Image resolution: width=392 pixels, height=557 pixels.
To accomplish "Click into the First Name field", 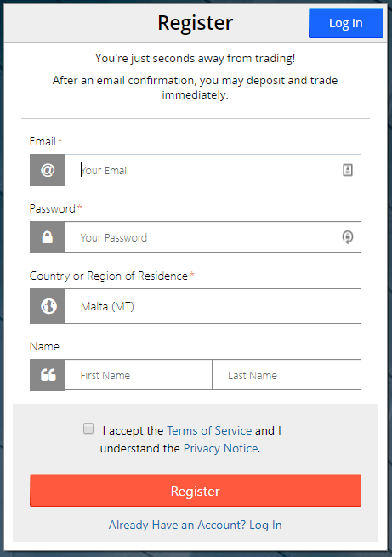I will (x=139, y=375).
